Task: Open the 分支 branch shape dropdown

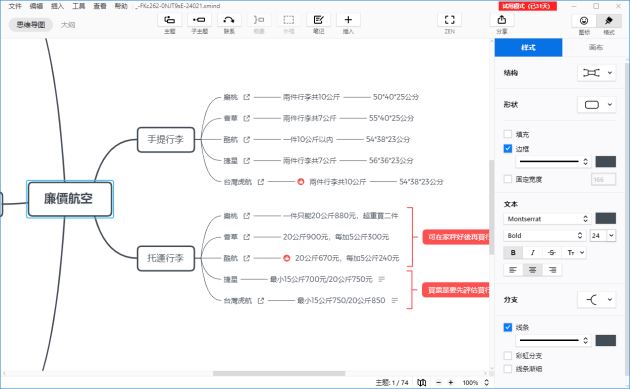Action: coord(597,299)
